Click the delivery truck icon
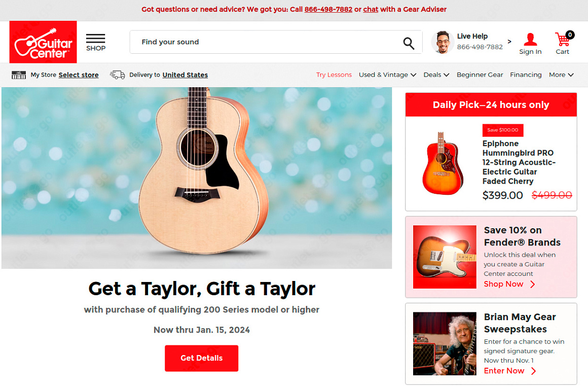The height and width of the screenshot is (389, 588). click(x=118, y=75)
